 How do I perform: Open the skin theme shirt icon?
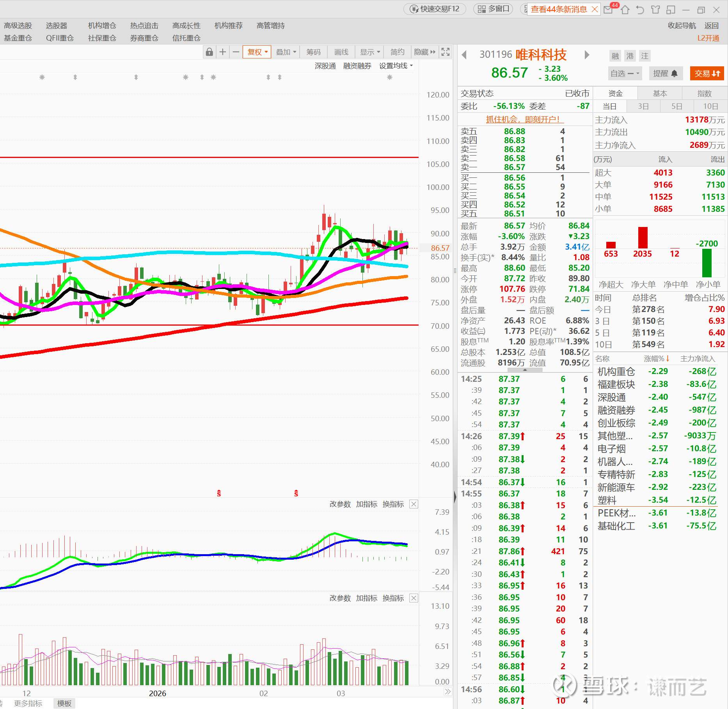click(x=655, y=10)
